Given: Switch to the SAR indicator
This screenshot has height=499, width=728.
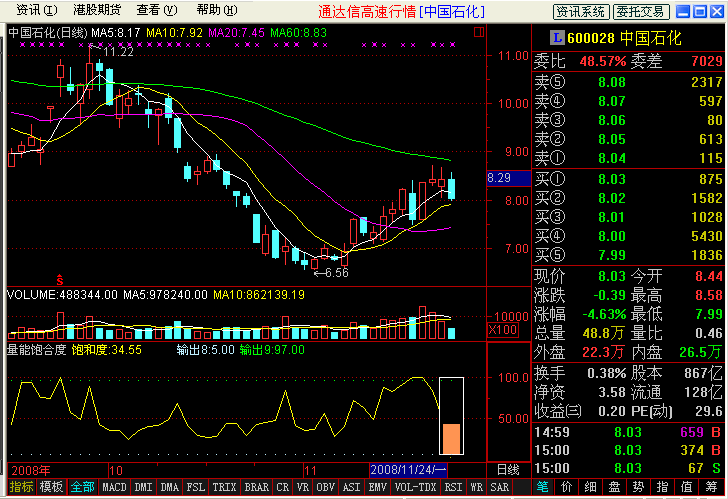Looking at the screenshot, I should coord(500,487).
